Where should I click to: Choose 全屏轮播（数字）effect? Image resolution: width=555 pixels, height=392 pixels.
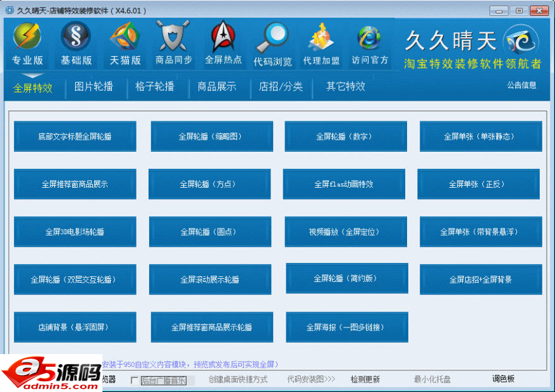[x=346, y=137]
